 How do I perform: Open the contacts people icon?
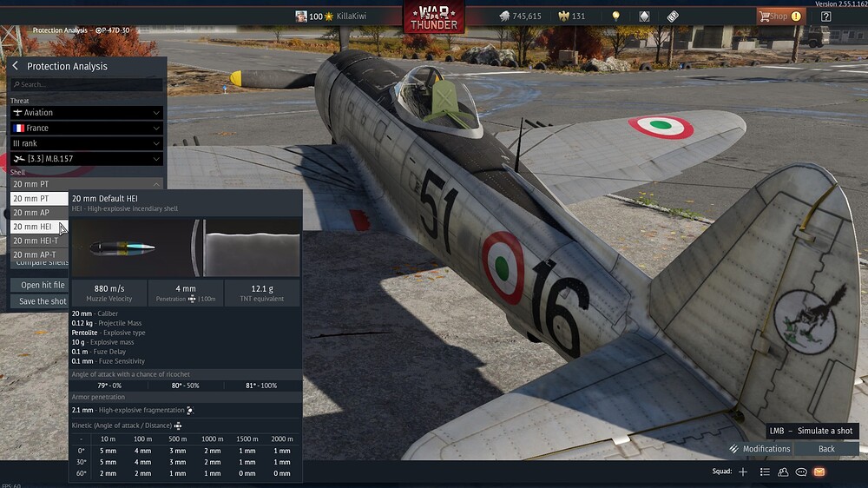(x=783, y=472)
